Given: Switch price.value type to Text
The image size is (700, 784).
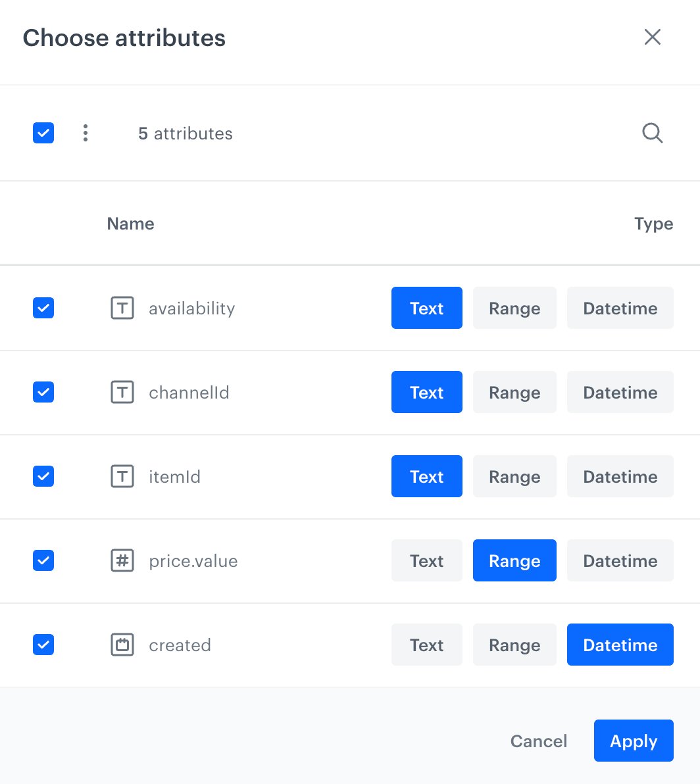Looking at the screenshot, I should click(x=426, y=560).
